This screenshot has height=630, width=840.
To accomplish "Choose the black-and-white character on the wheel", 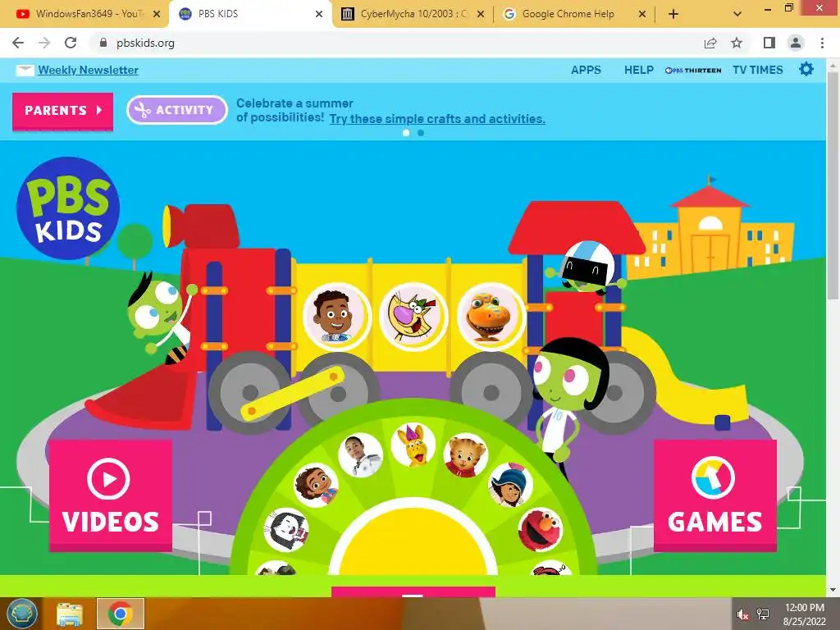I will (x=286, y=530).
